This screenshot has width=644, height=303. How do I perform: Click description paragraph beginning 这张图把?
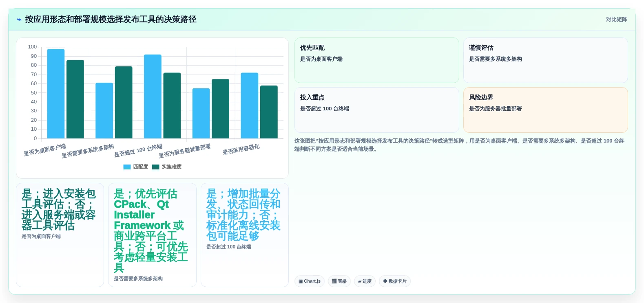tap(459, 145)
